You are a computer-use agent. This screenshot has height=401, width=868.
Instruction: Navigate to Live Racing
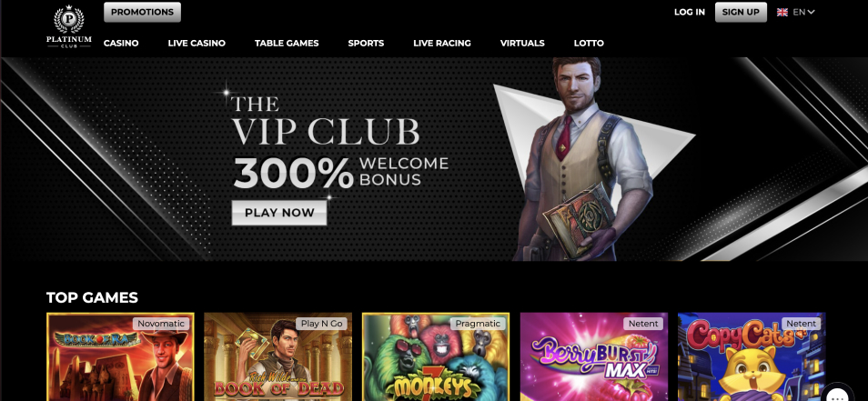click(x=442, y=43)
